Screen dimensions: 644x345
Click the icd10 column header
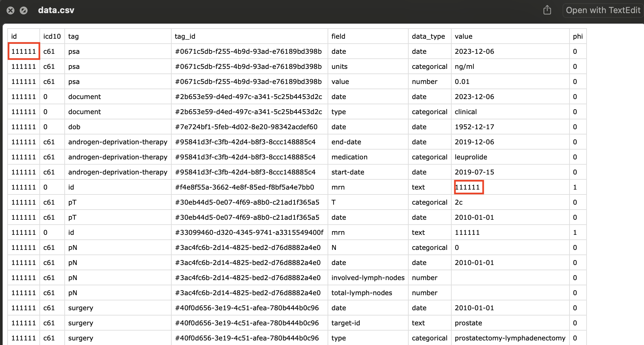52,36
